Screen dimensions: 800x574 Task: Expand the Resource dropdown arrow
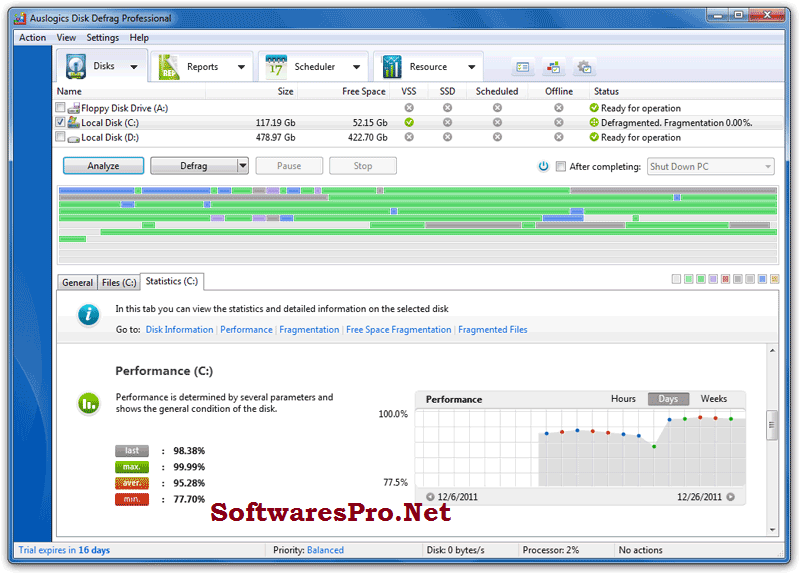(x=472, y=67)
